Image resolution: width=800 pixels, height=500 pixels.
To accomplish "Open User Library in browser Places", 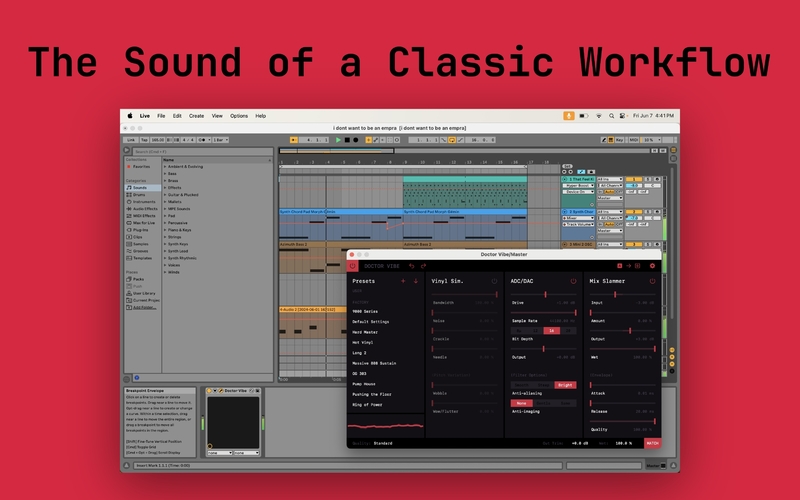I will tap(141, 293).
